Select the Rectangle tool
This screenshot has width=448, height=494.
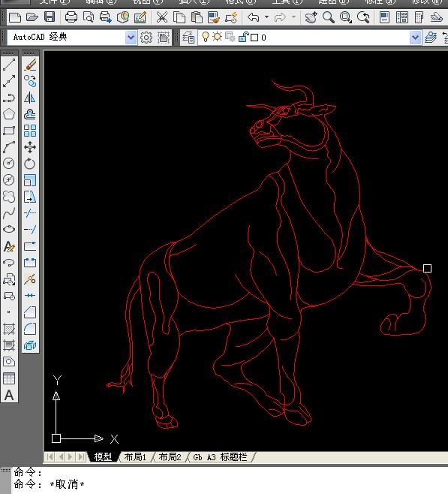coord(9,131)
